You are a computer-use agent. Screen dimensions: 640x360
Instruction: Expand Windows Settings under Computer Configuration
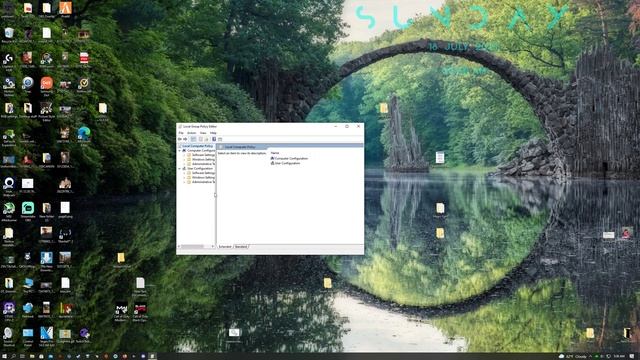[184, 160]
